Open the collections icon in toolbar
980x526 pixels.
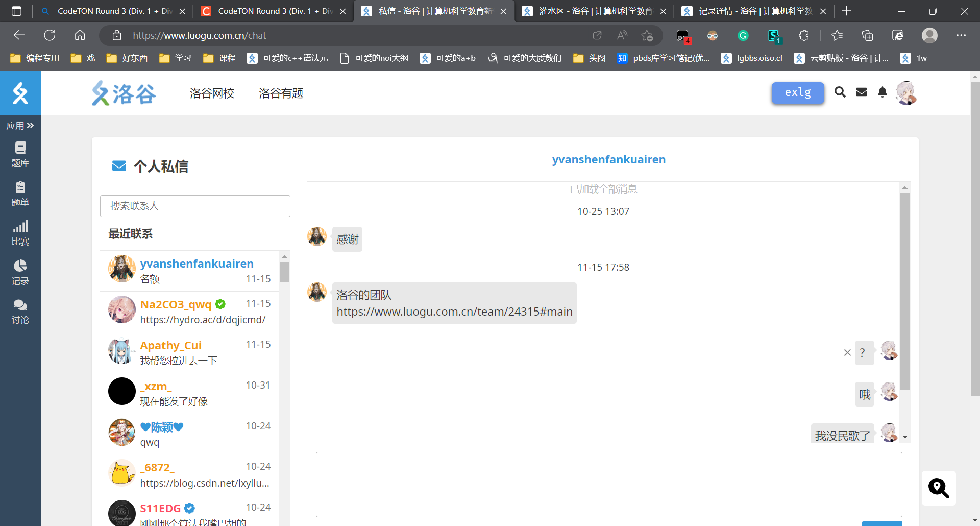tap(867, 35)
